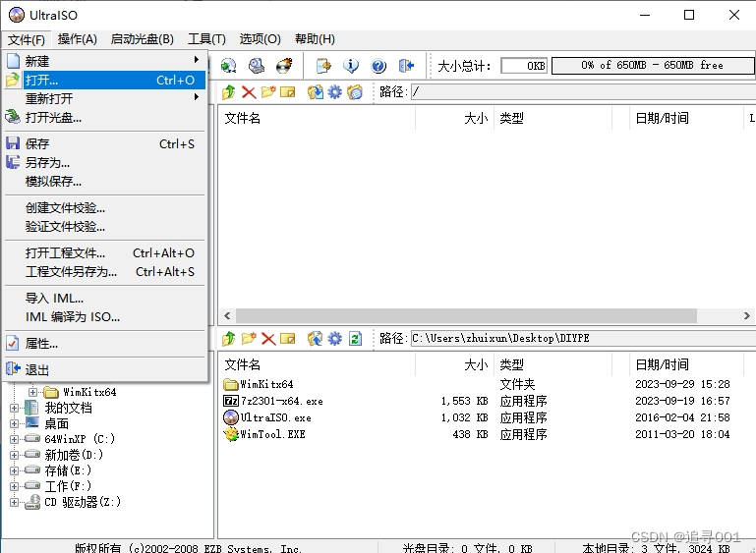Choose 打开... from the File menu
Screen dimensions: 756x553
click(x=105, y=80)
